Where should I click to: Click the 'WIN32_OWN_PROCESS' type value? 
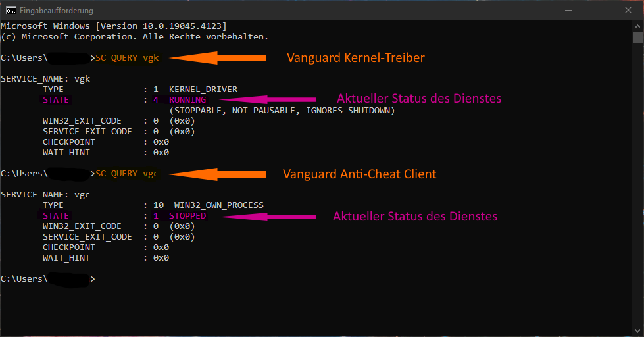click(x=218, y=205)
